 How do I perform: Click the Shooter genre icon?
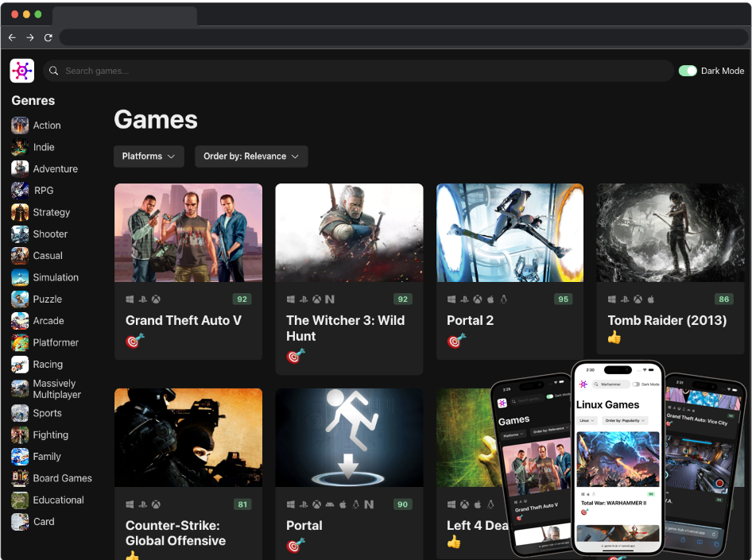point(20,234)
